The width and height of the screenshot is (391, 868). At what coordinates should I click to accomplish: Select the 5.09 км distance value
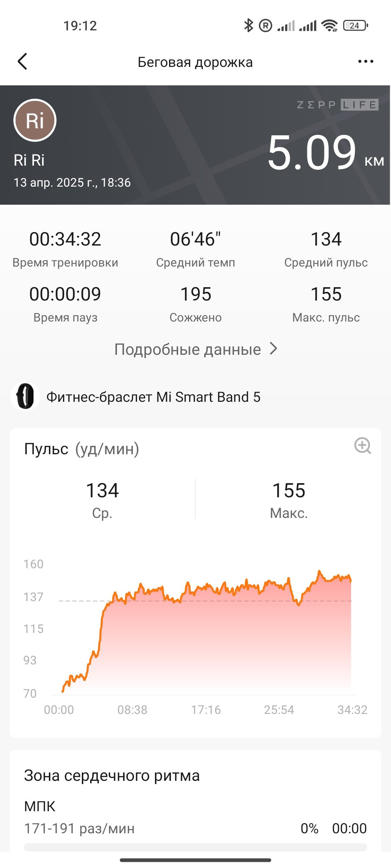click(x=325, y=153)
